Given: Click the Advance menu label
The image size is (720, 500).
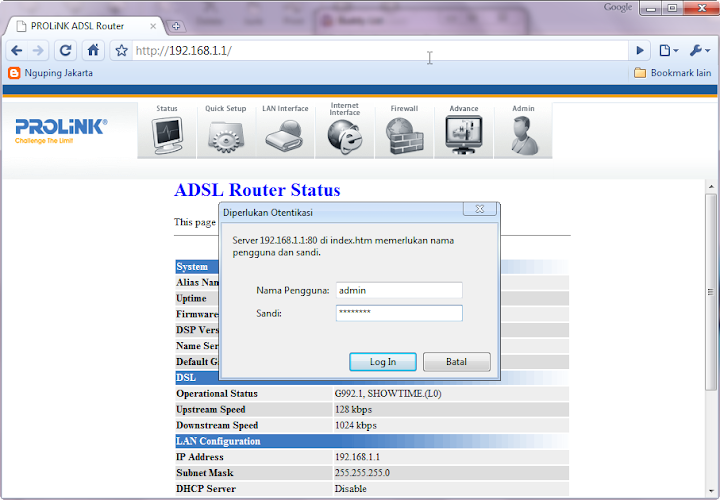Looking at the screenshot, I should coord(464,108).
